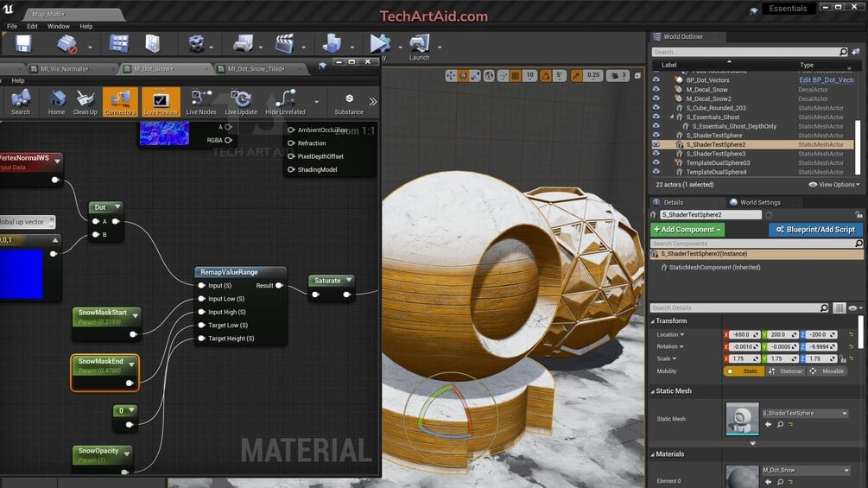Click Search in material editor toolbar
The width and height of the screenshot is (868, 488).
(x=21, y=103)
